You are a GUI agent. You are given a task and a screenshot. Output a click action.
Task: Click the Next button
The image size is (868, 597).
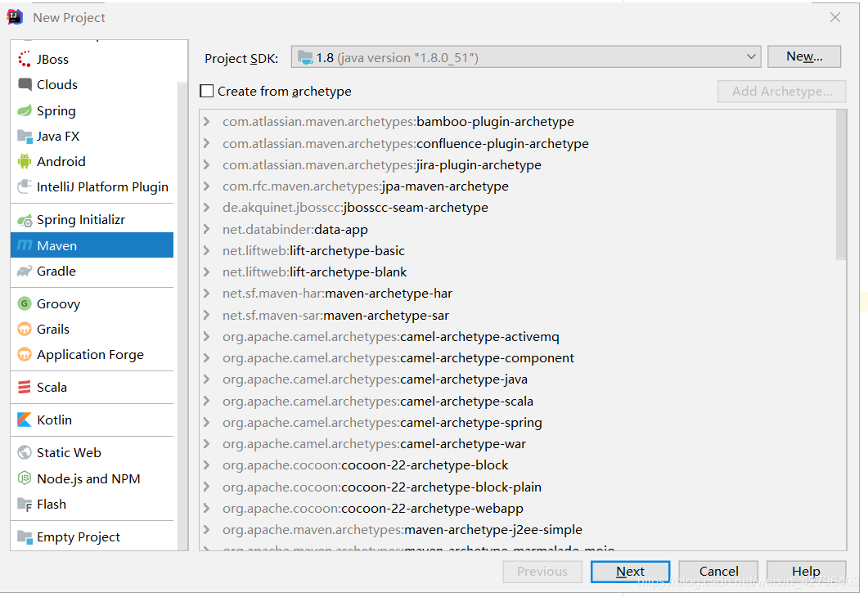coord(630,572)
